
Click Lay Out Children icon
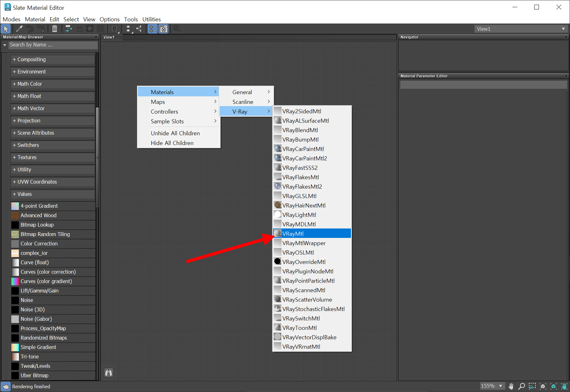pos(139,29)
